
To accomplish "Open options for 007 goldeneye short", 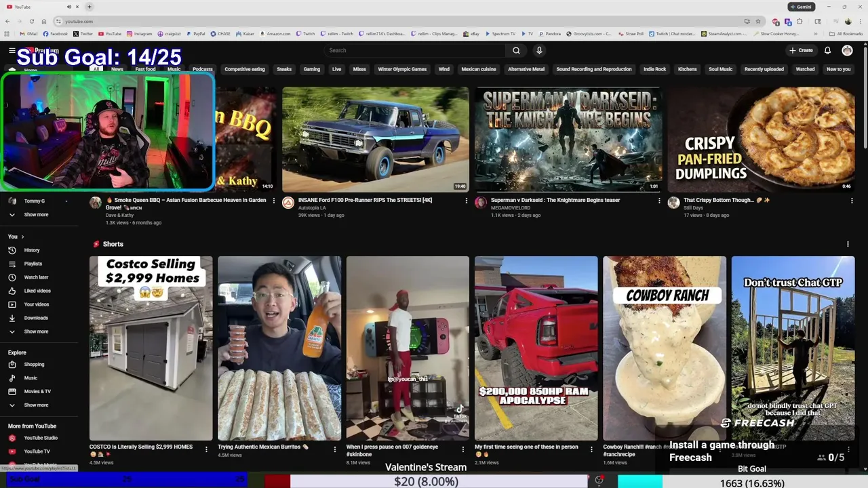I will pos(463,449).
